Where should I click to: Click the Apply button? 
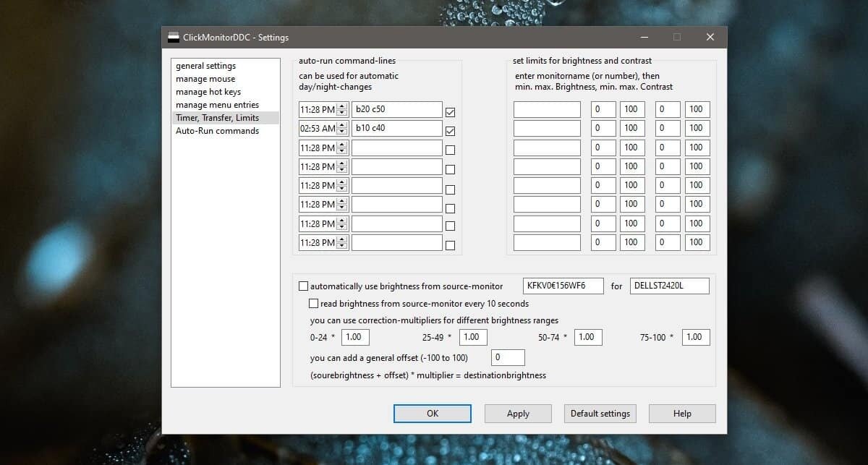(518, 414)
